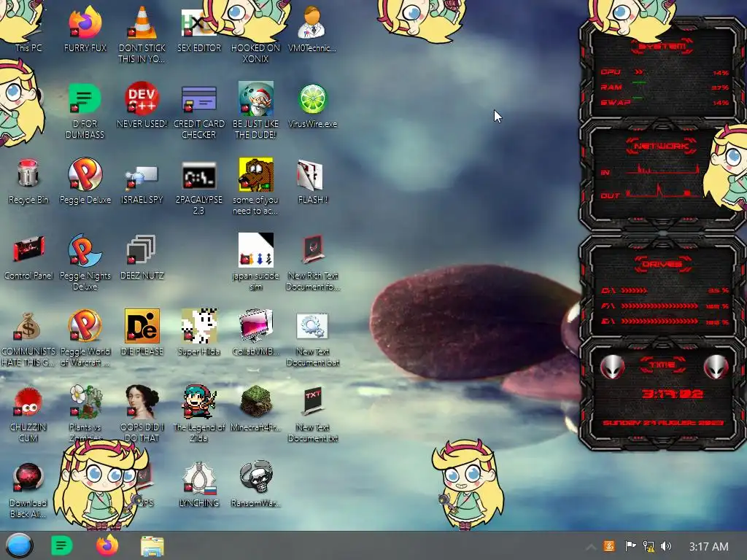Image resolution: width=747 pixels, height=560 pixels.
Task: Click the volume speaker tray icon
Action: coord(666,546)
